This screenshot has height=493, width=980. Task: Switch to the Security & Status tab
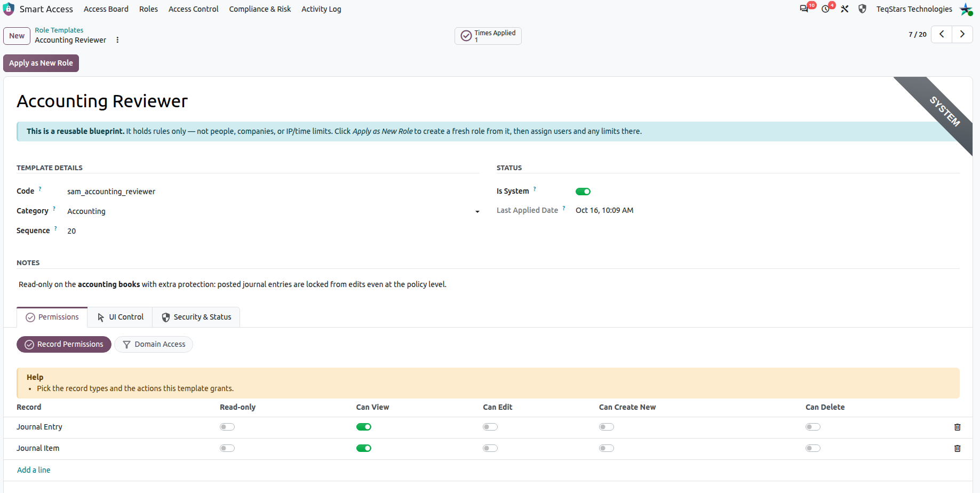click(x=196, y=317)
